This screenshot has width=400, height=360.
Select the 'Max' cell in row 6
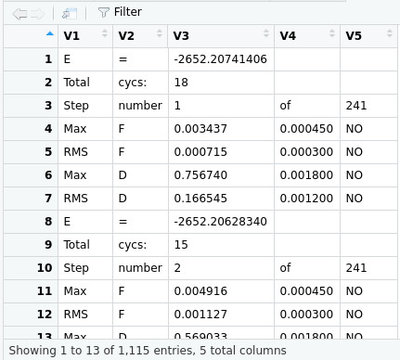point(85,175)
